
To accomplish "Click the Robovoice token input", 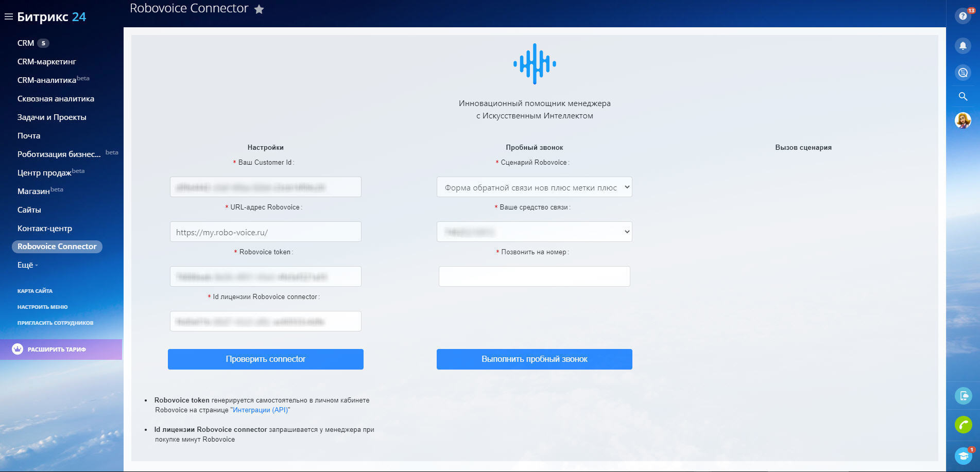I will [266, 276].
